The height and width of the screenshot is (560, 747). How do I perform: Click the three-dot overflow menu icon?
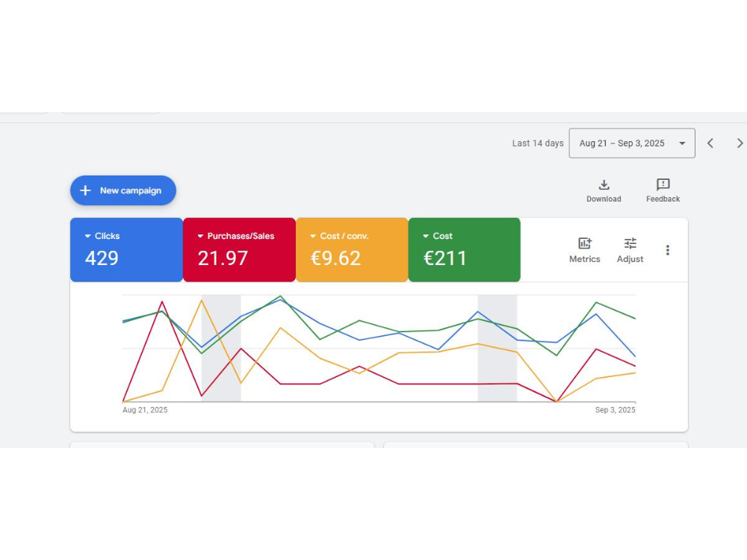667,250
